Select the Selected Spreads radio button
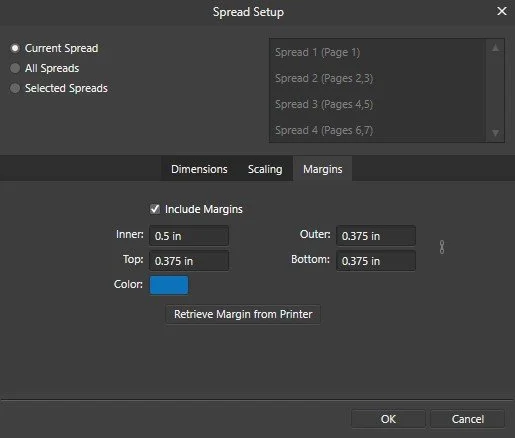 pos(15,88)
